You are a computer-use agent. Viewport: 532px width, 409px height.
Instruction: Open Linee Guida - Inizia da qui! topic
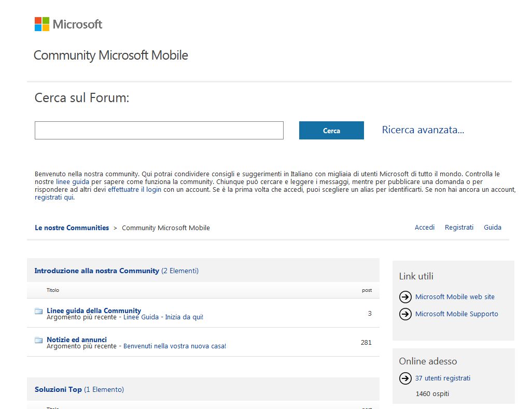pos(163,317)
